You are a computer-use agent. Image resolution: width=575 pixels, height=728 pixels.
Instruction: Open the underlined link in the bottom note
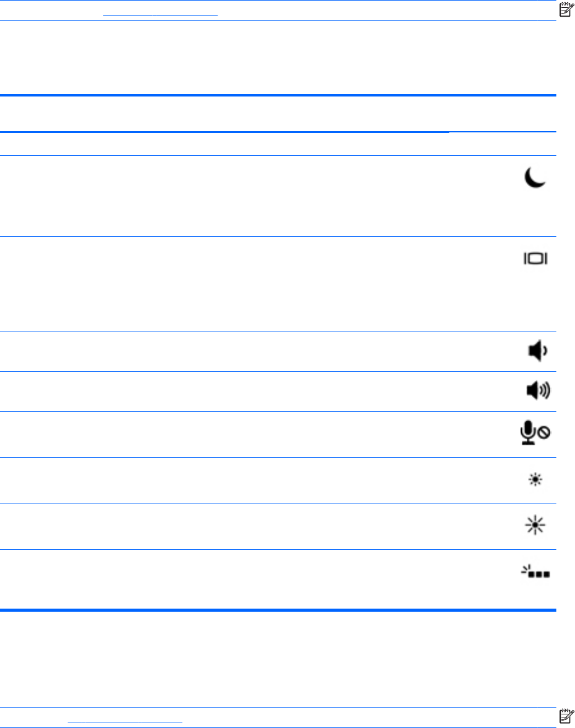[x=125, y=721]
